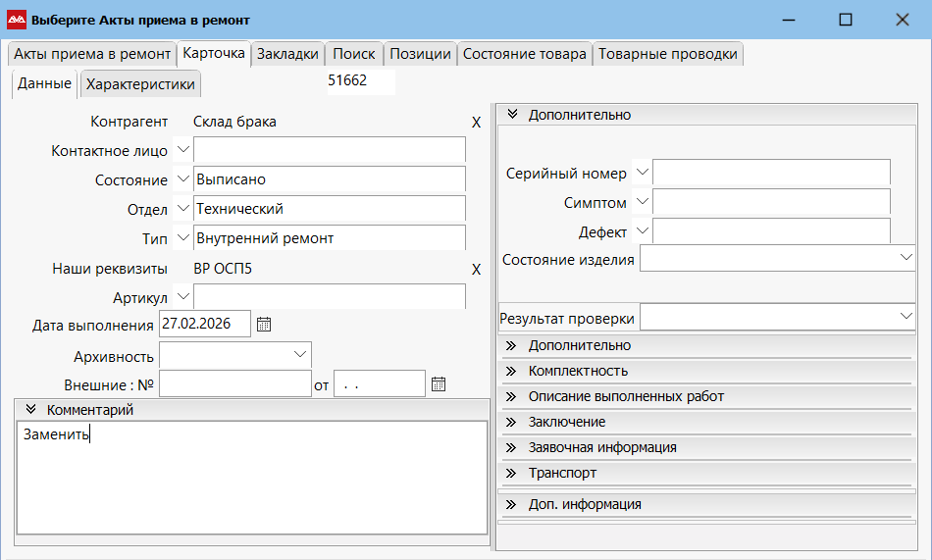Switch to the Позиции tab
Viewport: 932px width, 560px height.
tap(419, 54)
